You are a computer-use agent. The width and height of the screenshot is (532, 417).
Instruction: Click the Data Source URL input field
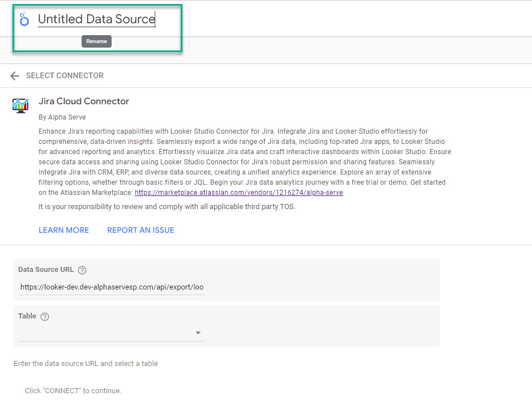coord(112,287)
